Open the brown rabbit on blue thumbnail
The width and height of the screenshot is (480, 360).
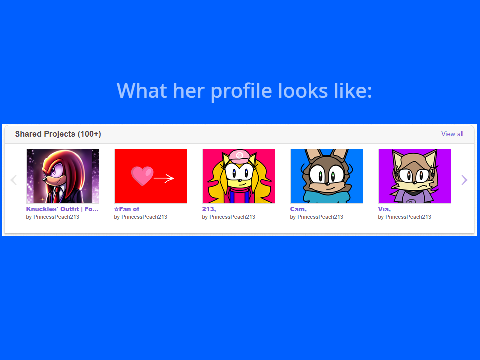click(x=327, y=176)
